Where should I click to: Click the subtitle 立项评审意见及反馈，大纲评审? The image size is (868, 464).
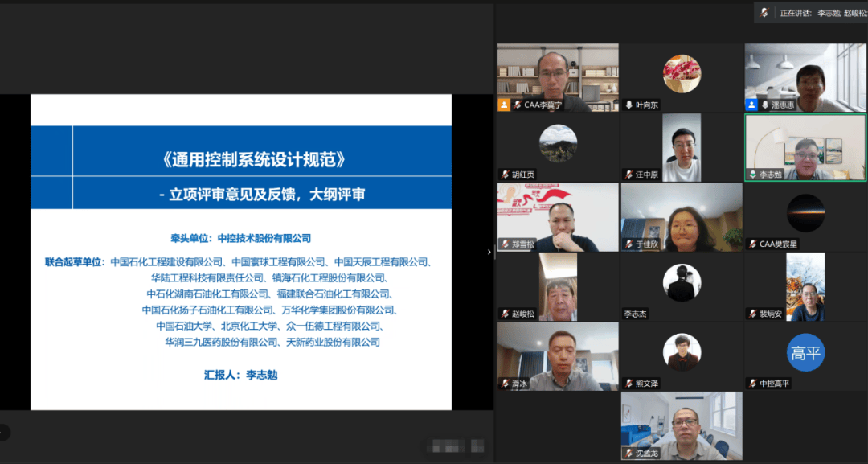point(267,194)
